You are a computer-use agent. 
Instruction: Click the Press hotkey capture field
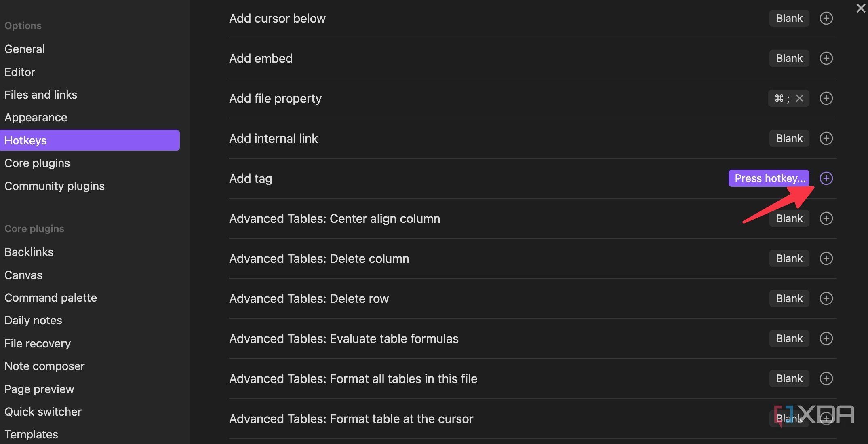coord(768,178)
